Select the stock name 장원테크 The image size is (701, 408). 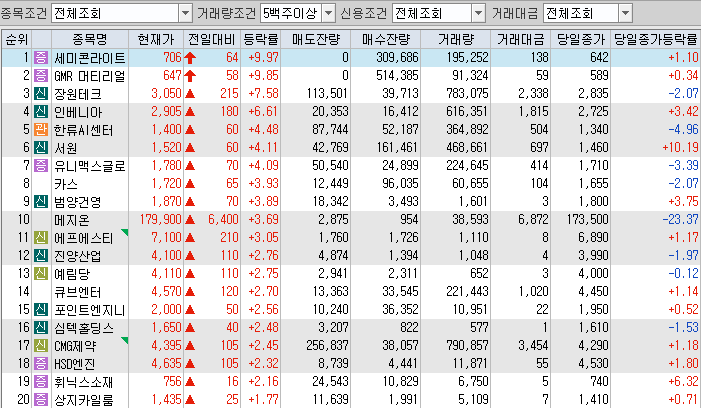click(x=78, y=94)
